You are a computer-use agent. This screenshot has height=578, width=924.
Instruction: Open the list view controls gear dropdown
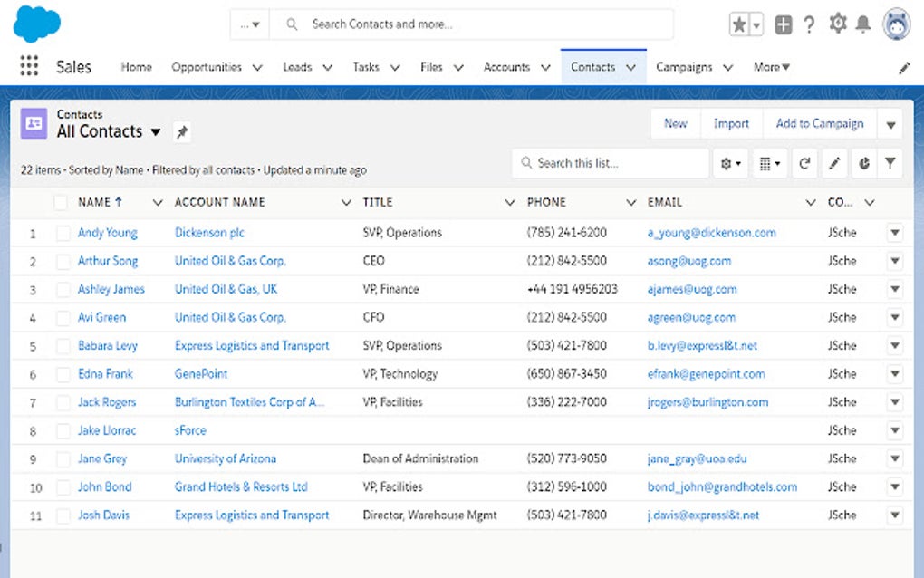730,164
